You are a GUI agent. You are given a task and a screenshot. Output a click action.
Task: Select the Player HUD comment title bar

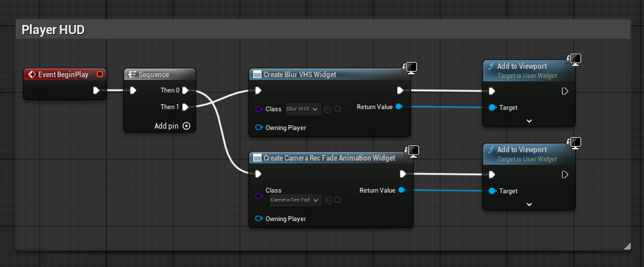tap(323, 30)
